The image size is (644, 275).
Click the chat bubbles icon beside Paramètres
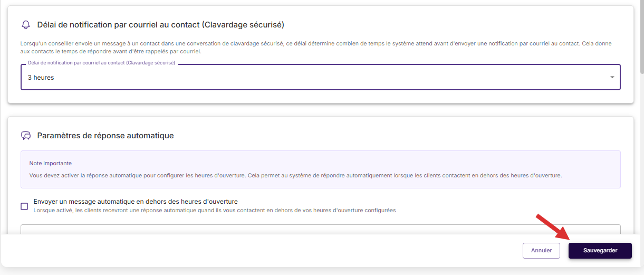(26, 136)
